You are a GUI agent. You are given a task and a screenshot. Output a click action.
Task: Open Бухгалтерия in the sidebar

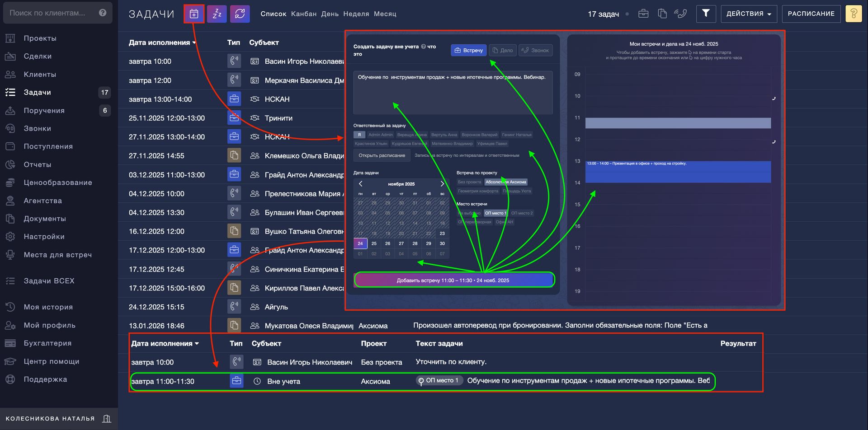(47, 343)
